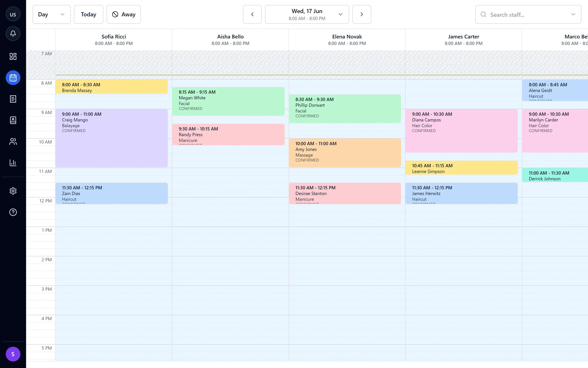The image size is (588, 368).
Task: Select the Elena Novak column header
Action: [x=347, y=40]
